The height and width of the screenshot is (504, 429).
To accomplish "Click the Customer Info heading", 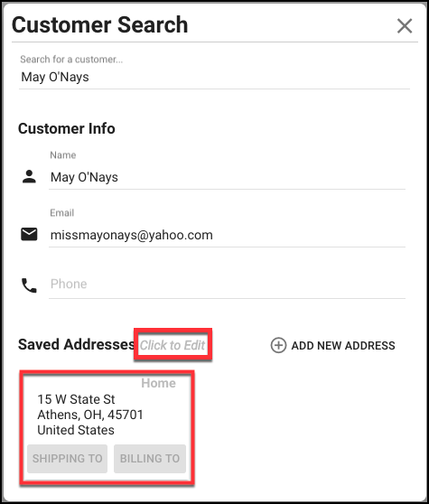I will [x=67, y=128].
